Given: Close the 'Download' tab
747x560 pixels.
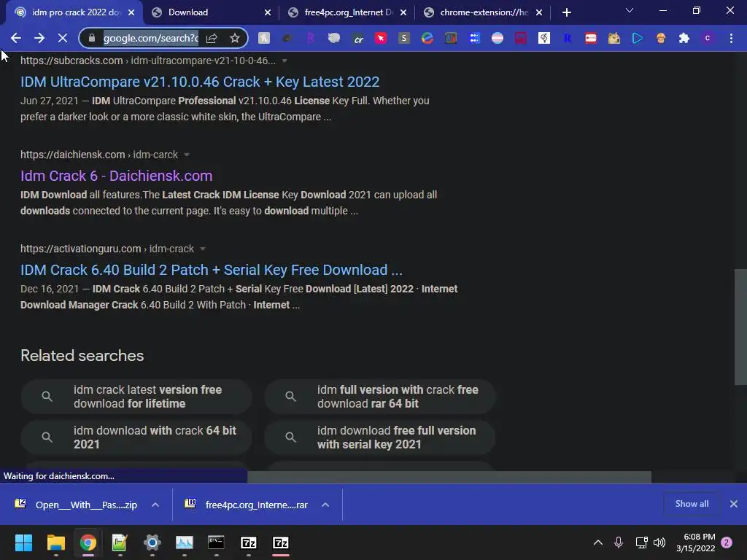Looking at the screenshot, I should pos(268,12).
